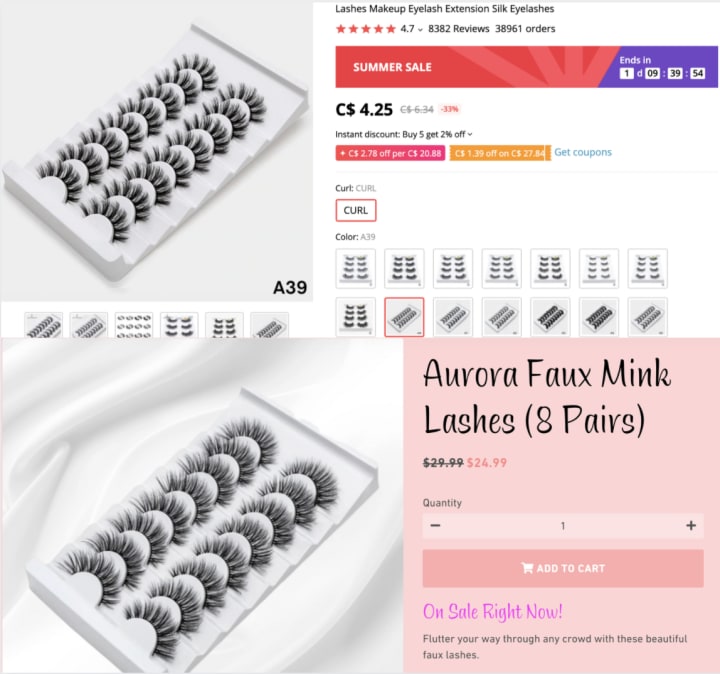Select the dark lash tray swatch, fifth in second row

(550, 317)
